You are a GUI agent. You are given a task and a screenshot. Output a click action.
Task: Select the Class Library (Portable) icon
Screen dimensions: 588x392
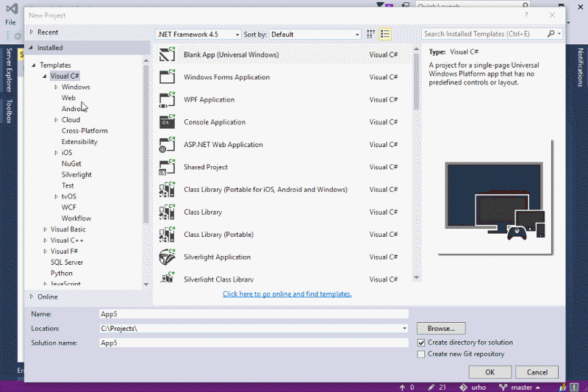pyautogui.click(x=168, y=235)
